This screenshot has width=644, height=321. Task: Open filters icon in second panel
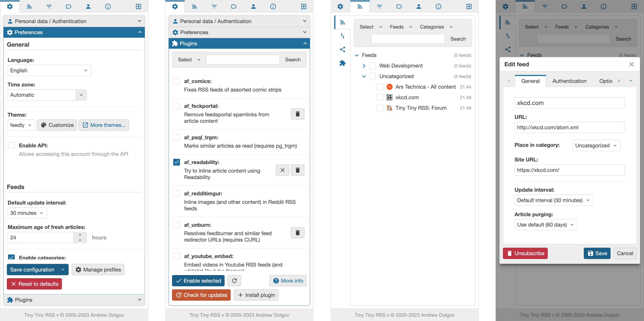214,7
